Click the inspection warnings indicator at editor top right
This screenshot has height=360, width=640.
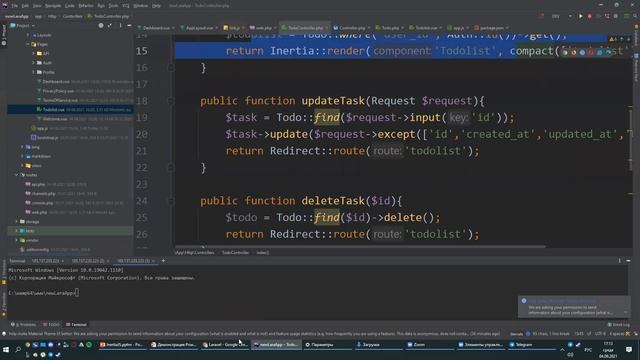[612, 39]
